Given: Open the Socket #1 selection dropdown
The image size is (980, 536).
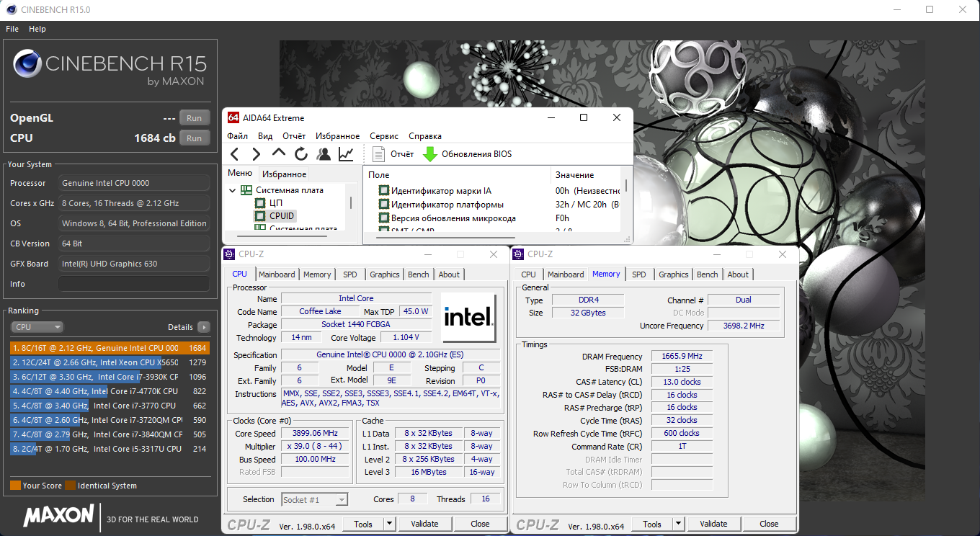Looking at the screenshot, I should coord(314,499).
